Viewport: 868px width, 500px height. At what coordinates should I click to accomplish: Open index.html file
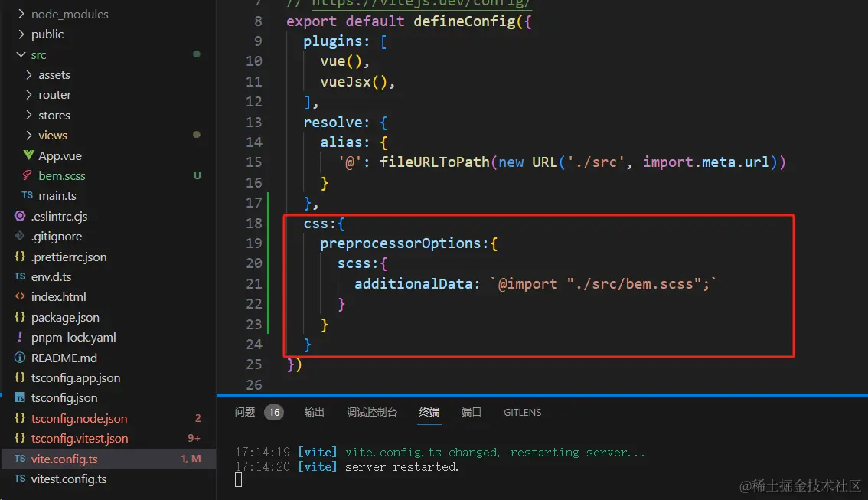pyautogui.click(x=59, y=297)
